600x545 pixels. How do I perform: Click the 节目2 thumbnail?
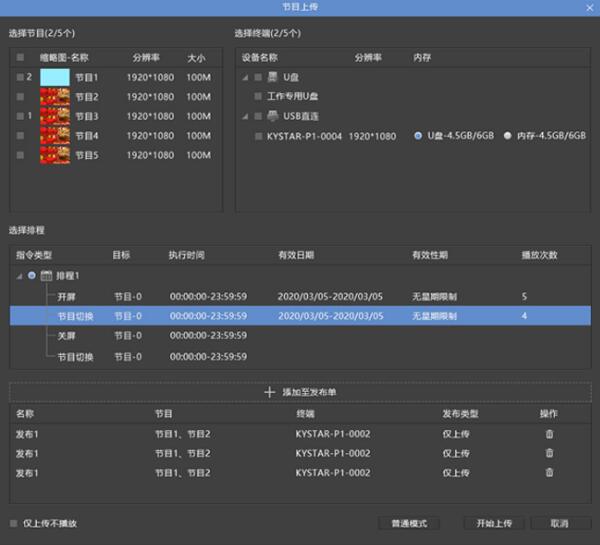pos(55,97)
